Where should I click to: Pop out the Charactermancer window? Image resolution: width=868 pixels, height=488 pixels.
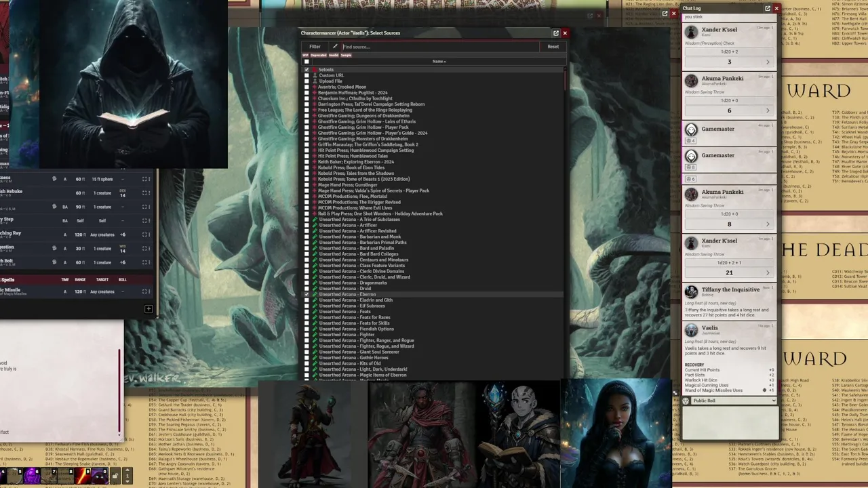[556, 33]
